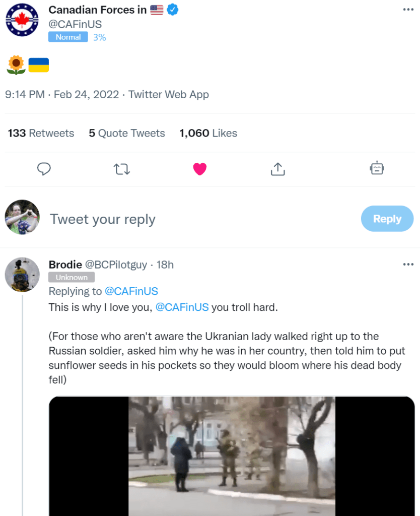Open Canadian Forces profile avatar

(22, 20)
